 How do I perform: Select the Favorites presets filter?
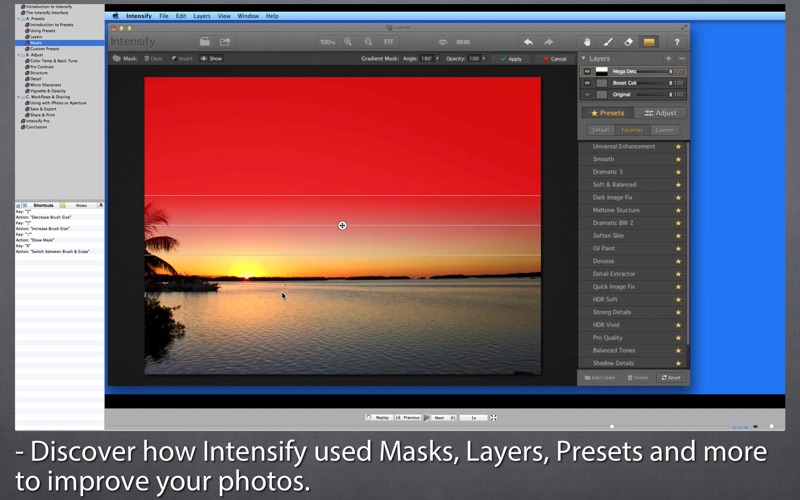point(632,130)
